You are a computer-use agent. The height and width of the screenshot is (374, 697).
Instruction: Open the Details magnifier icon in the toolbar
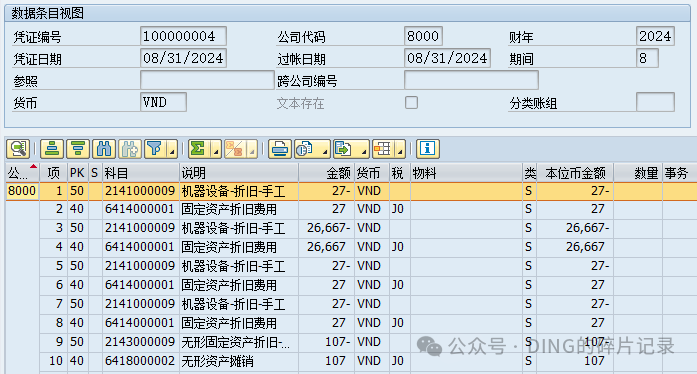18,149
